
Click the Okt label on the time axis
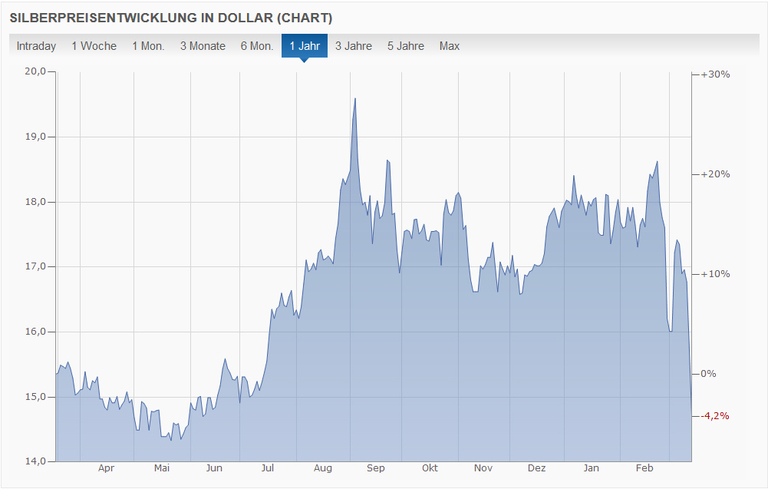click(x=430, y=468)
